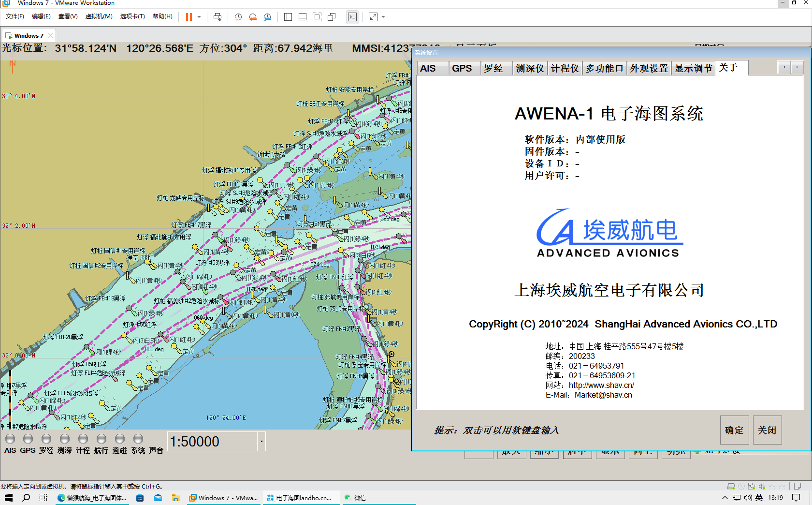Toggle the 测深 status indicator light
The height and width of the screenshot is (505, 812).
tap(65, 439)
